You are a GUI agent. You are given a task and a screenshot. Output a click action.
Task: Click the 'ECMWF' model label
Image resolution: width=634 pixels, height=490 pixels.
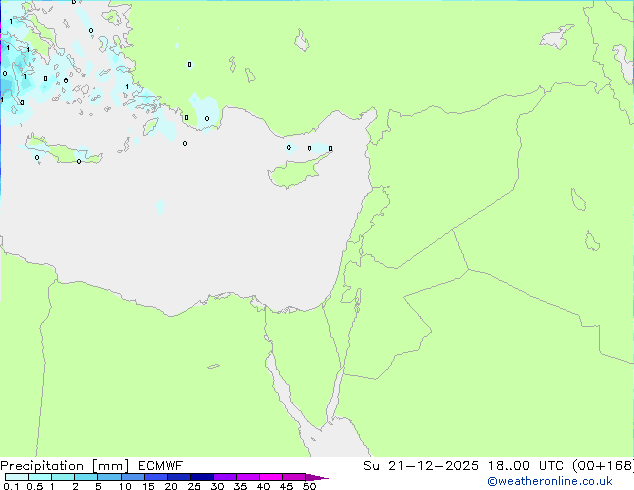pyautogui.click(x=161, y=466)
